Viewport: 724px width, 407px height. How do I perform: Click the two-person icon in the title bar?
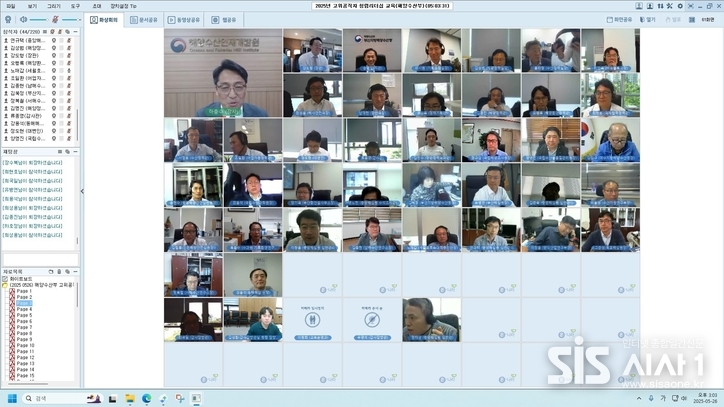pos(660,6)
